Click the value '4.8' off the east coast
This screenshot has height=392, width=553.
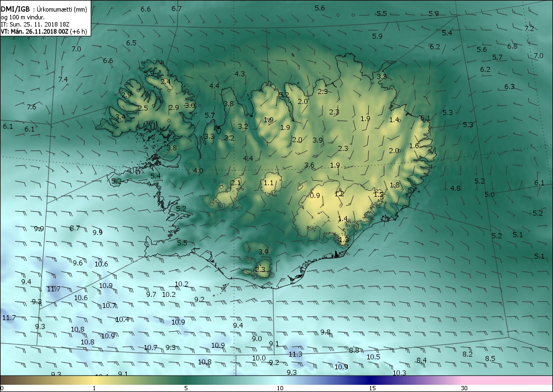(455, 188)
